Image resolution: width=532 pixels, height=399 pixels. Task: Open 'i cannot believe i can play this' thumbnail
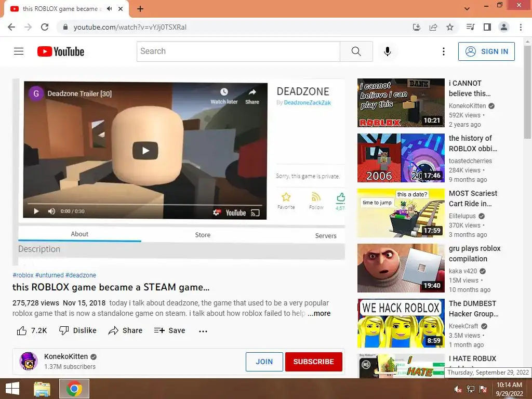point(401,103)
